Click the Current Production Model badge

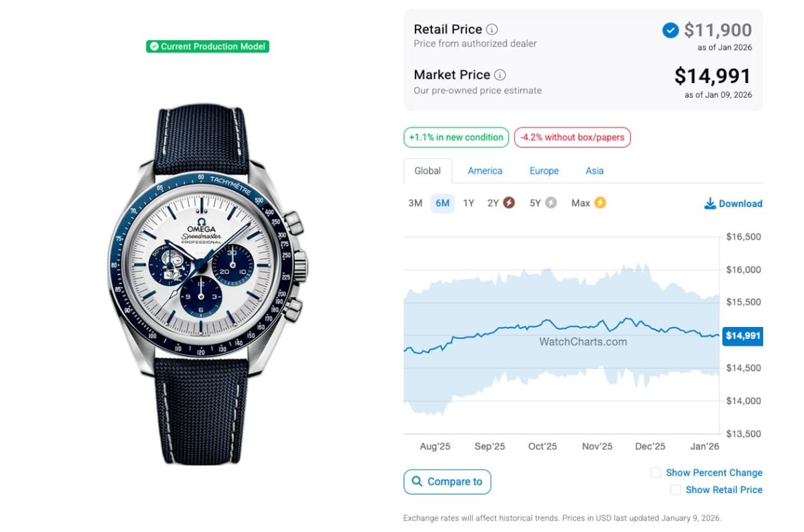(208, 46)
